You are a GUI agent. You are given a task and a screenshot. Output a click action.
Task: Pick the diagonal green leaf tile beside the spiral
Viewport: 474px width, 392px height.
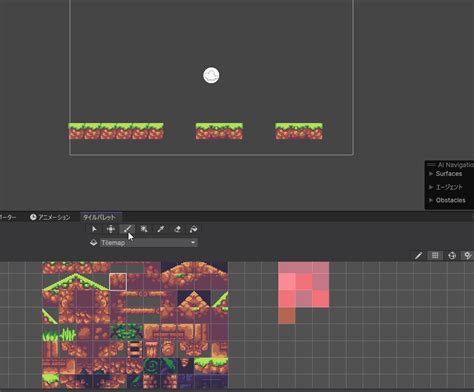point(169,366)
